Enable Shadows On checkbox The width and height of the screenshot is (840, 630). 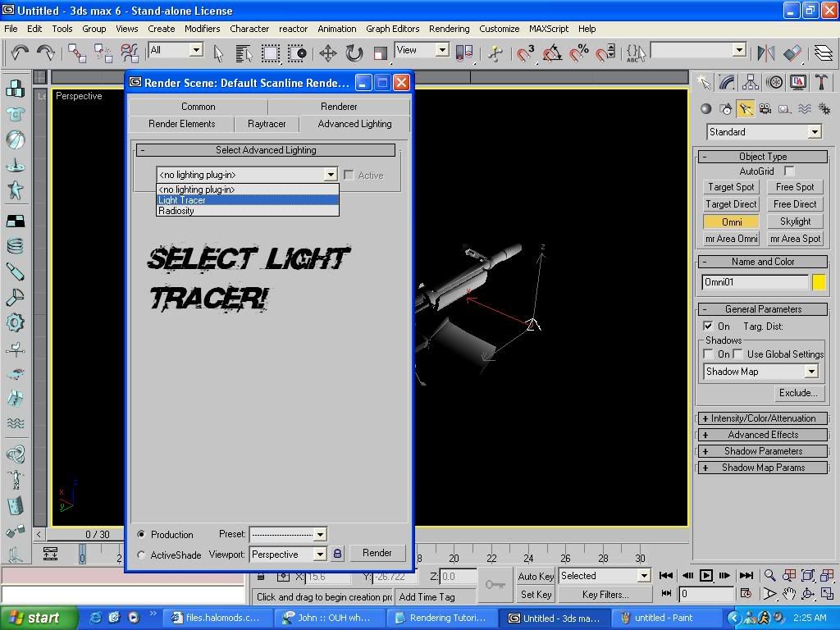tap(708, 354)
